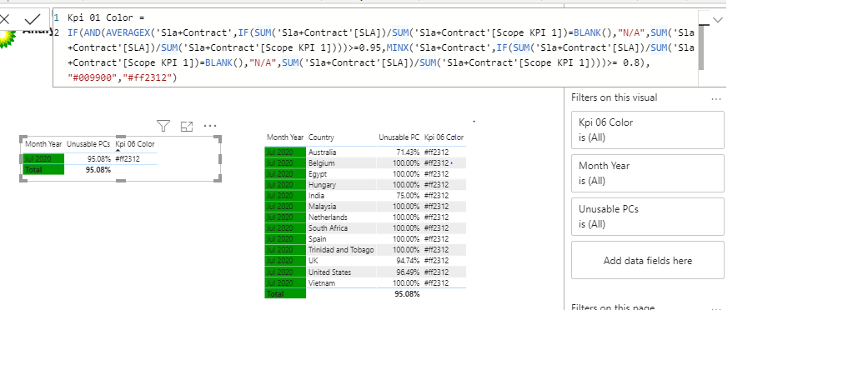Select the #ff2312 color code in Vietnam row
The width and height of the screenshot is (868, 390).
pos(436,283)
